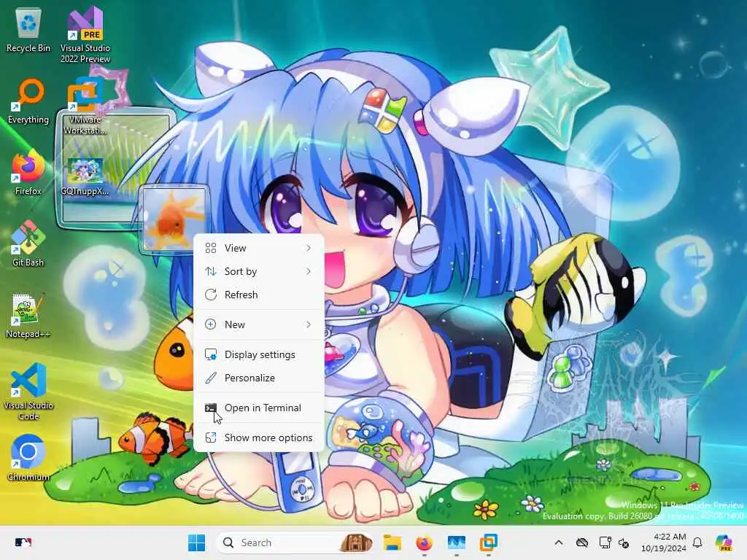Open the Sort by submenu
This screenshot has height=560, width=747.
coord(259,271)
